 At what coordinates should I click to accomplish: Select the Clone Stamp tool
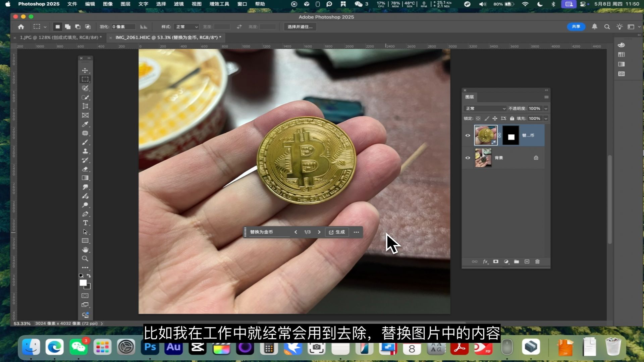pos(85,151)
